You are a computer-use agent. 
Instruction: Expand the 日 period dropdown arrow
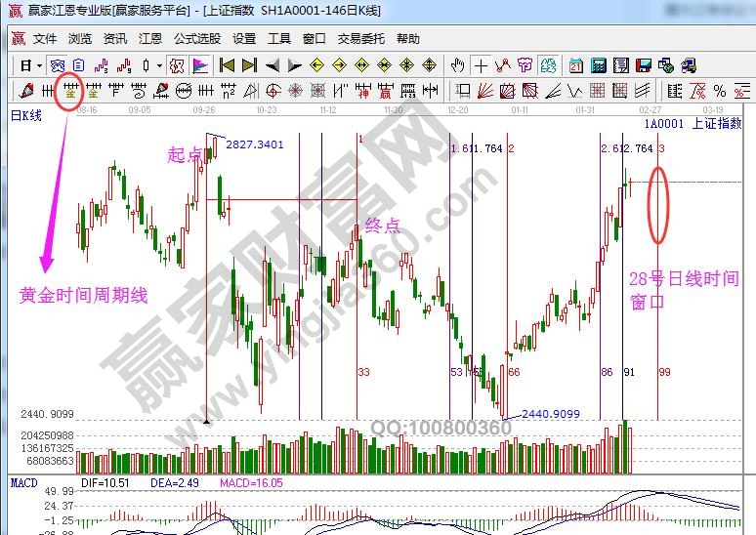(x=39, y=65)
